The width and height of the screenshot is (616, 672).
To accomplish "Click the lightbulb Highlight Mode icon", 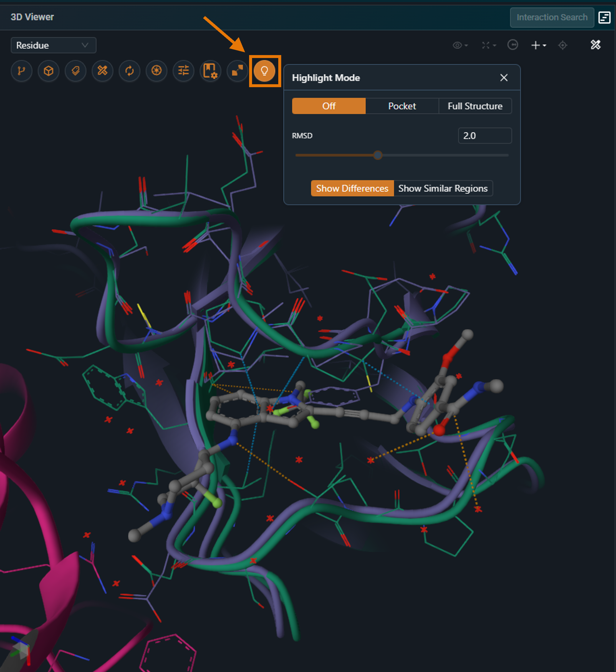I will coord(264,71).
